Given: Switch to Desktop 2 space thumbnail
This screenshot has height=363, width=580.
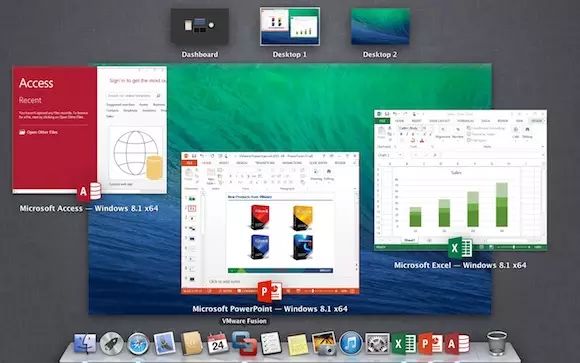Looking at the screenshot, I should [x=380, y=26].
